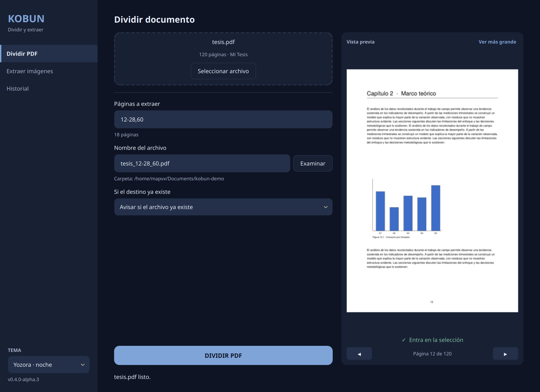Click 'Página 12 de 120' indicator

click(x=432, y=354)
